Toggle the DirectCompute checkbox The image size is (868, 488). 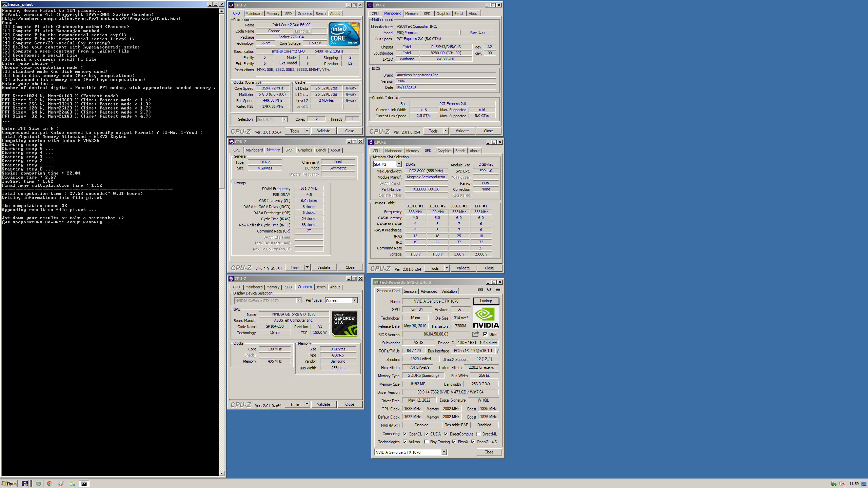[x=446, y=434]
